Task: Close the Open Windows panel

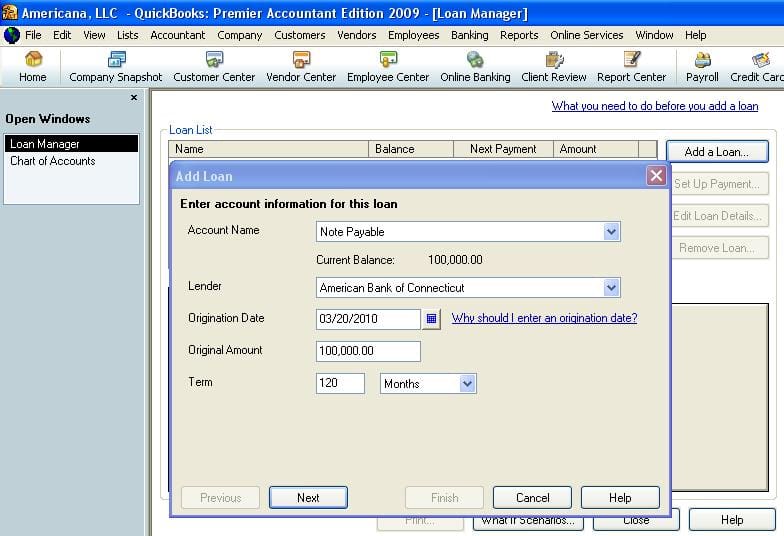Action: [134, 98]
